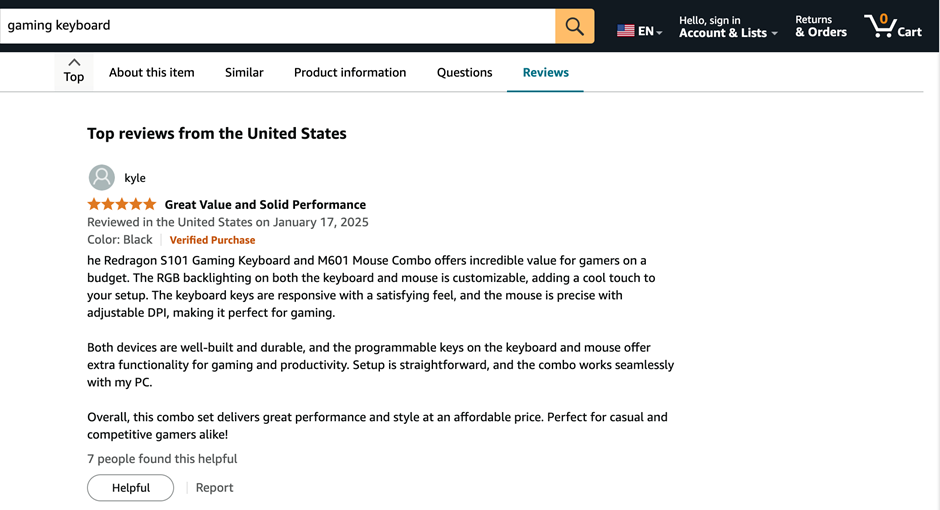Click reviewer name kyle
The width and height of the screenshot is (940, 510).
[135, 178]
